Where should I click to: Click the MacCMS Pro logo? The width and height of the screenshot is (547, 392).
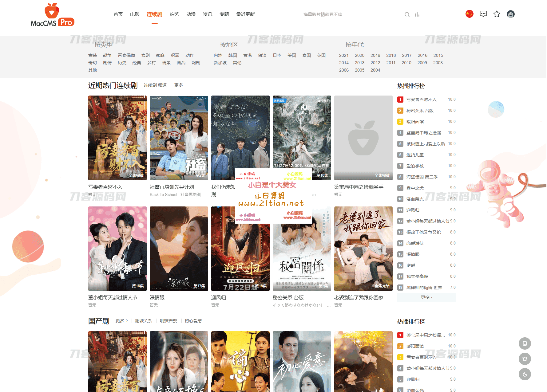pos(53,15)
